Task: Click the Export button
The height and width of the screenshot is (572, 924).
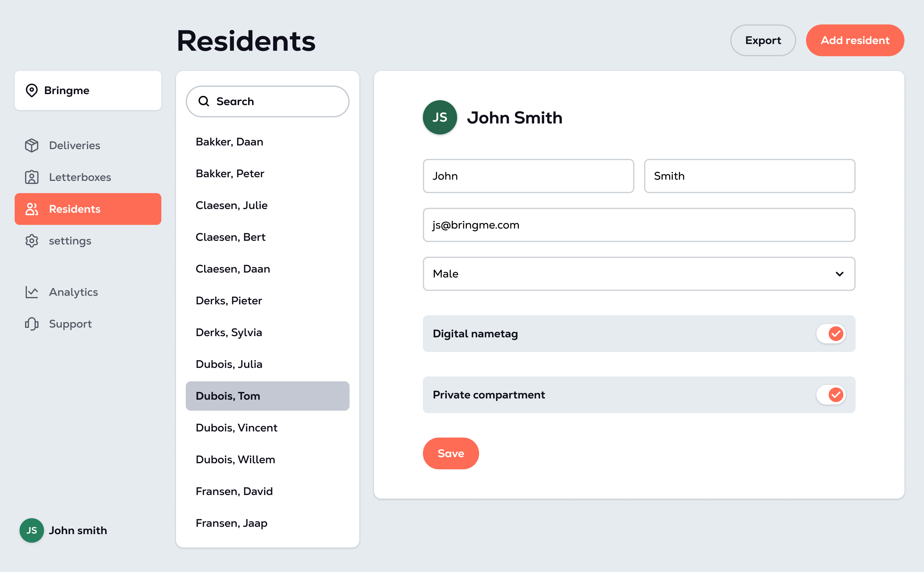Action: [x=763, y=40]
